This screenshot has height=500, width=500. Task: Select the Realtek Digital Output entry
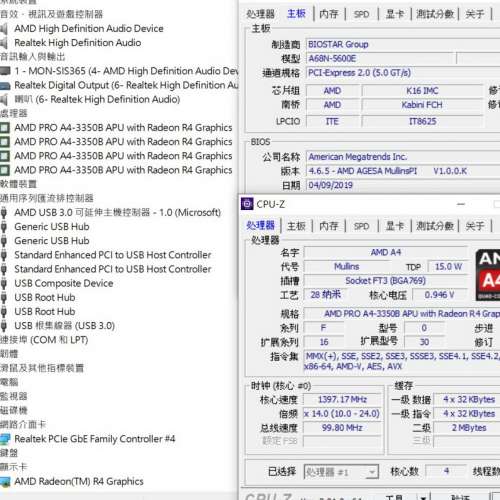click(126, 85)
